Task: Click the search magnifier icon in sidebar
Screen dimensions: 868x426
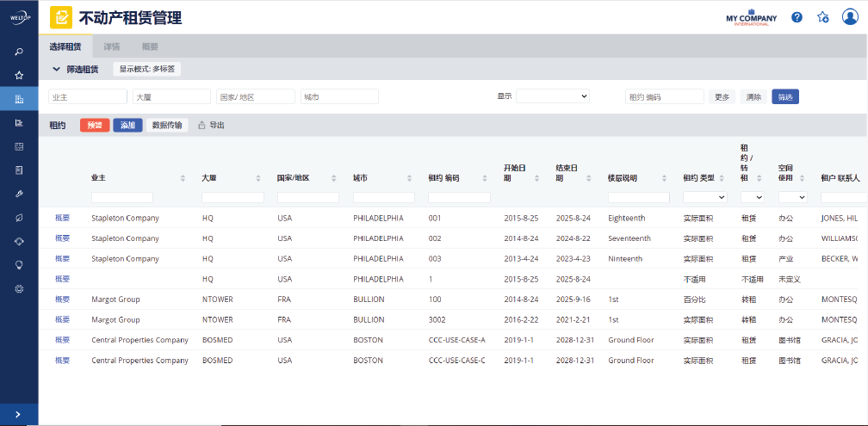Action: click(x=19, y=52)
